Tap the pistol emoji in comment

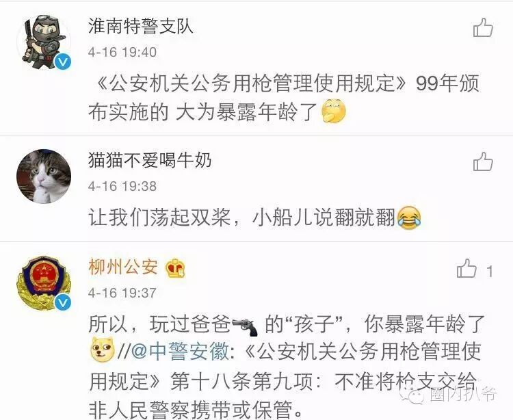point(245,326)
